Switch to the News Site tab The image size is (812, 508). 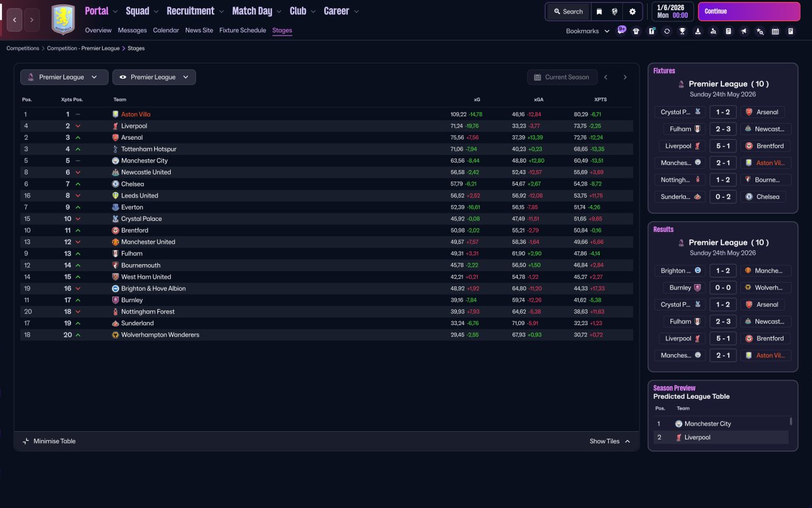(199, 30)
